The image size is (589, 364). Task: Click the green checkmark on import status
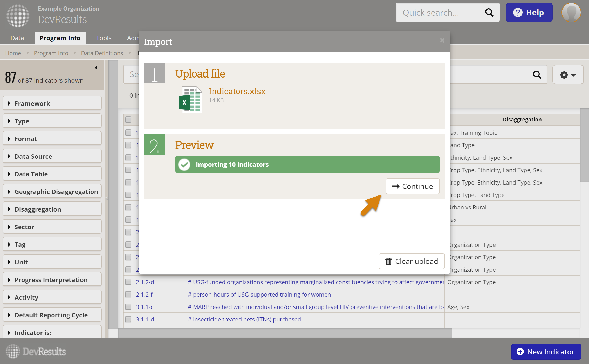184,164
